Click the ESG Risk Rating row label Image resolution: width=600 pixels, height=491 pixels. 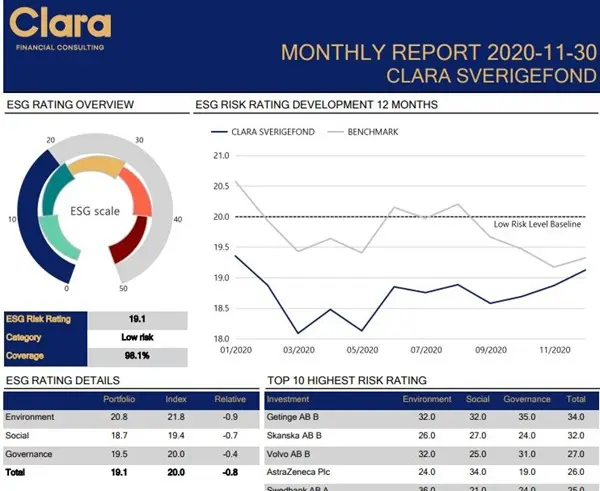pyautogui.click(x=39, y=319)
